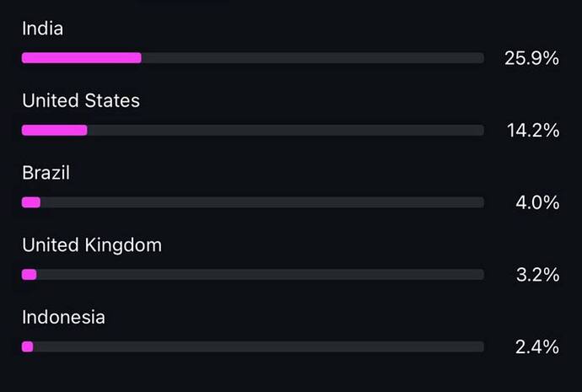582x392 pixels.
Task: Click the pink filled bar for India
Action: (81, 58)
